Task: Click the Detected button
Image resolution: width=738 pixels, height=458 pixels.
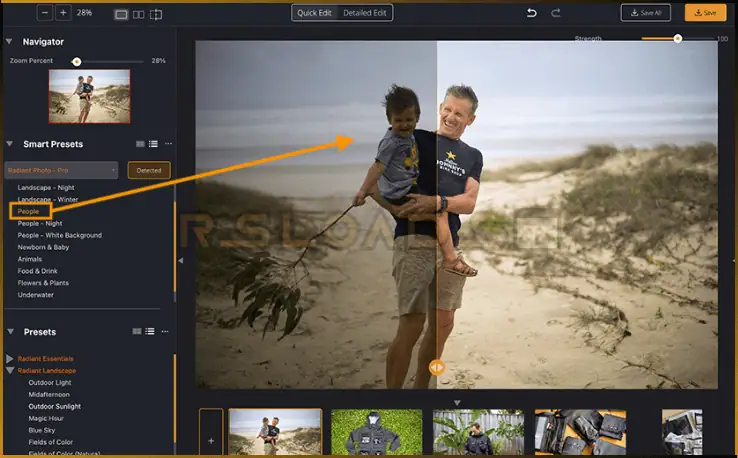Action: tap(149, 170)
